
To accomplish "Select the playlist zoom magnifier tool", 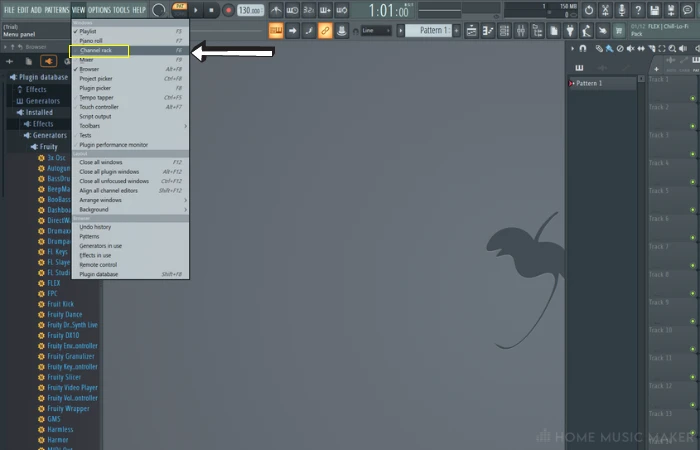I will coord(672,49).
